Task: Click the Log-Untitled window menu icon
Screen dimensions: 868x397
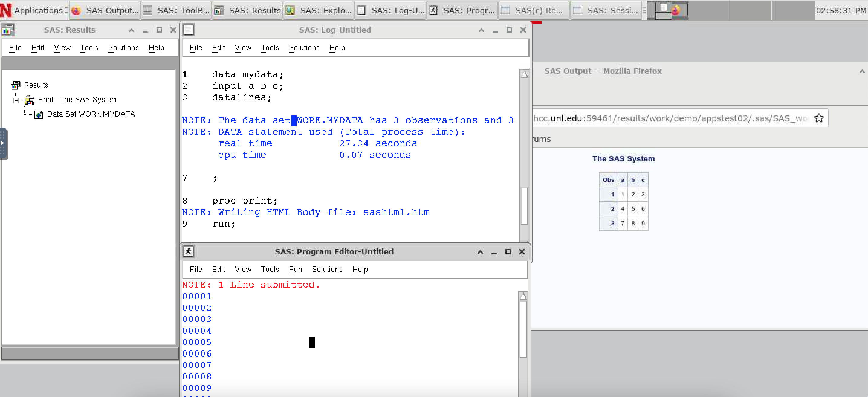Action: (x=188, y=30)
